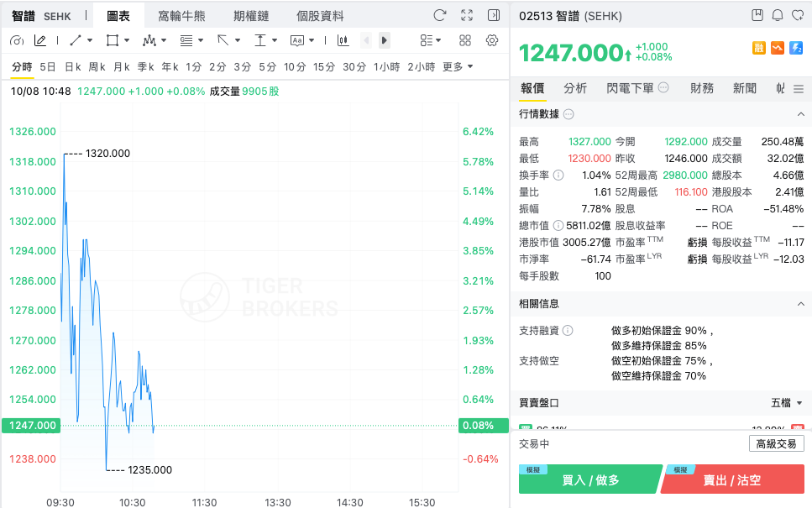Collapse the right side panel
812x508 pixels.
[x=494, y=16]
